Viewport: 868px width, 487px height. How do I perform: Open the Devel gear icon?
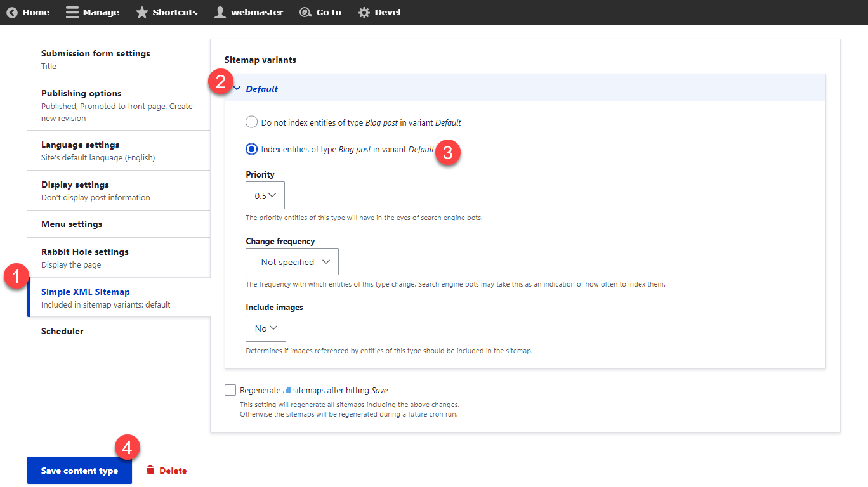[364, 12]
